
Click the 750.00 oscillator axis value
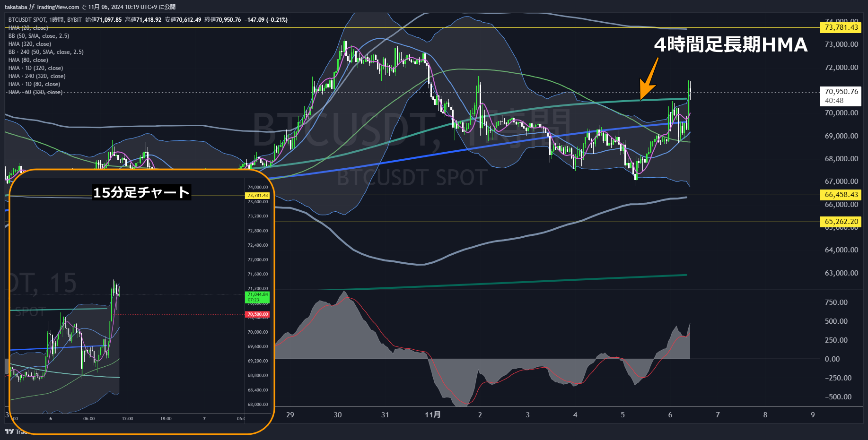pos(836,302)
